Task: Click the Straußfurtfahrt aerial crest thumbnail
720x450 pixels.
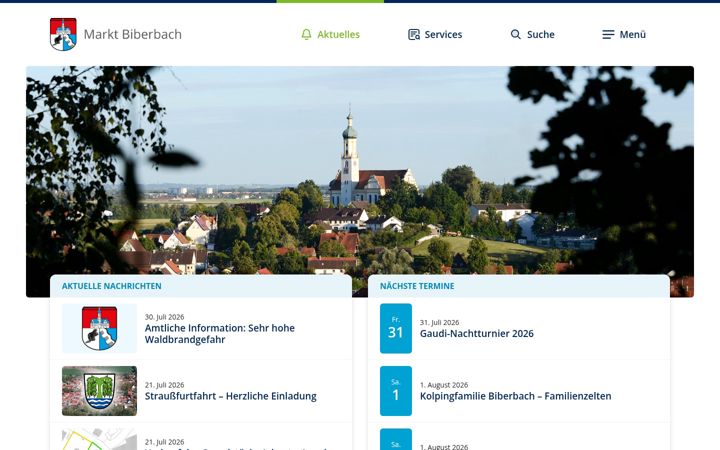Action: tap(99, 391)
